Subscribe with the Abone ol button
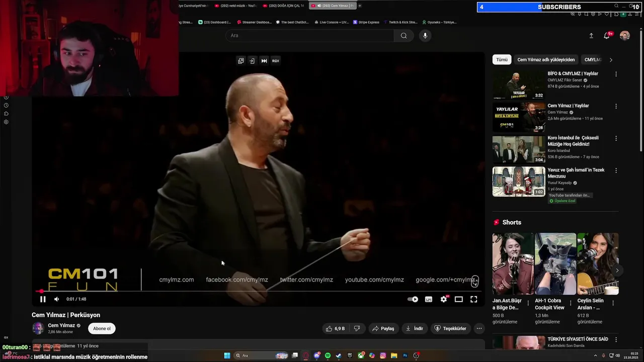This screenshot has width=644, height=362. point(102,328)
